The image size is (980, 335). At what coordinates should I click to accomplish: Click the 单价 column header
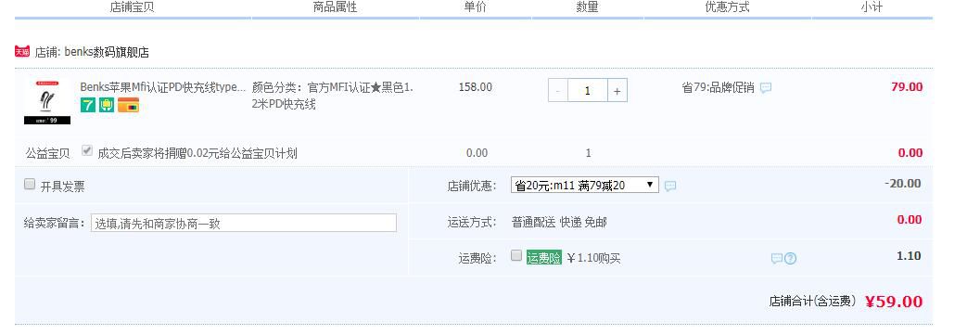[x=475, y=7]
